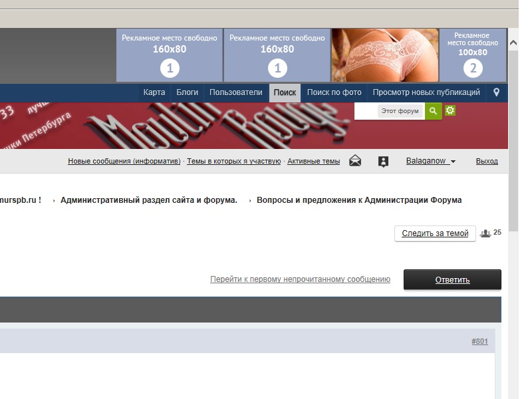
Task: Open the Поиск по фото page
Action: click(334, 92)
